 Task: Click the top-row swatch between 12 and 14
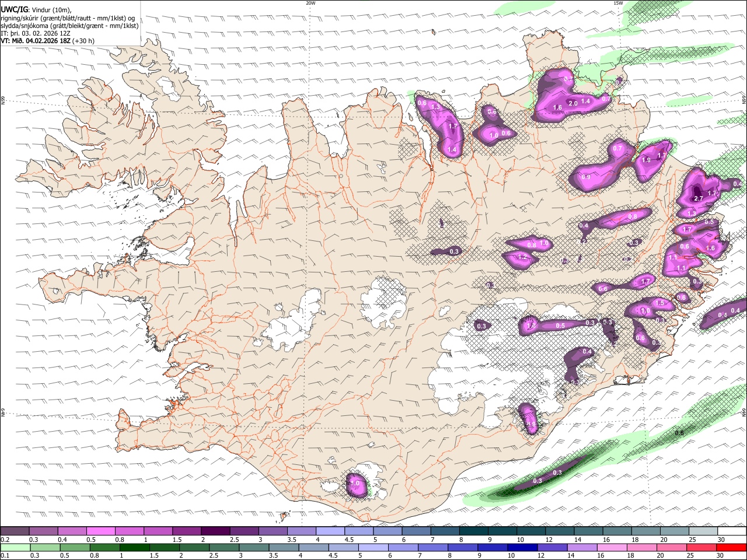(560, 531)
